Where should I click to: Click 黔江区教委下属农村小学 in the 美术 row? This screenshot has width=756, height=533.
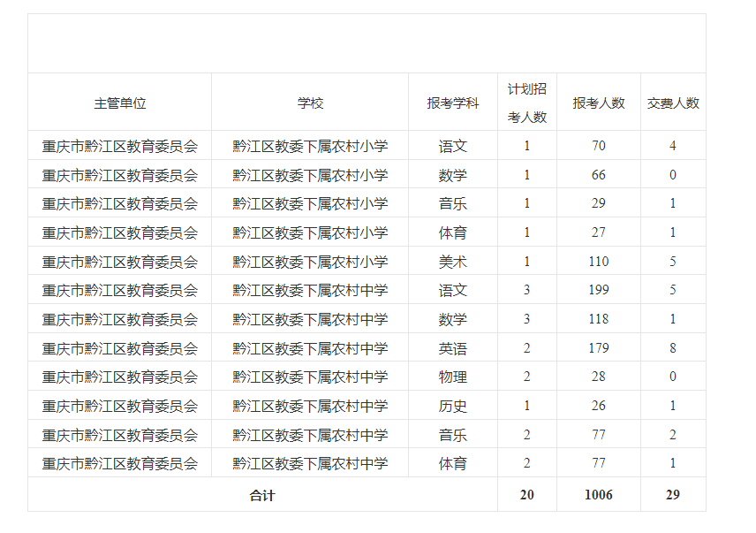(x=310, y=262)
